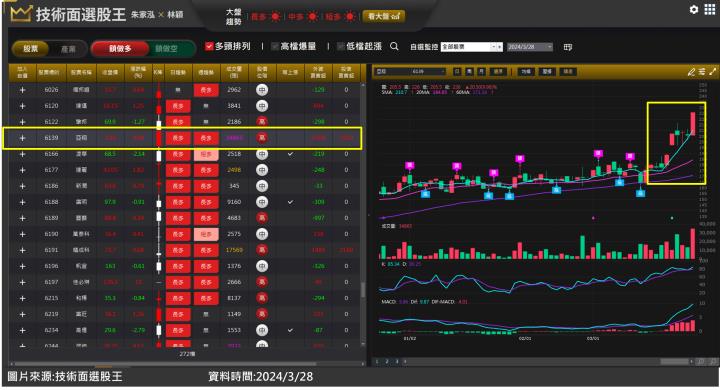Select the 壓撐 chart overlay tab
The height and width of the screenshot is (390, 720).
tap(547, 72)
